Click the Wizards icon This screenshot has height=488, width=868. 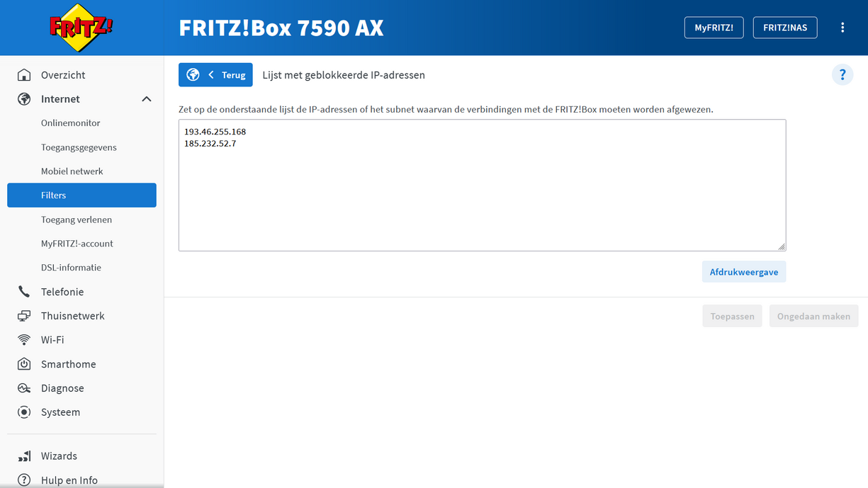(x=24, y=456)
